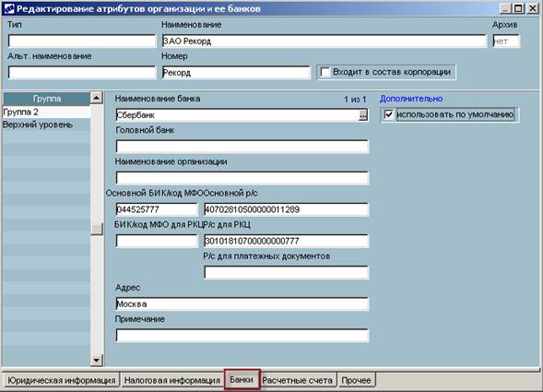Click the 'Группа' column header
This screenshot has width=543, height=392.
point(47,99)
